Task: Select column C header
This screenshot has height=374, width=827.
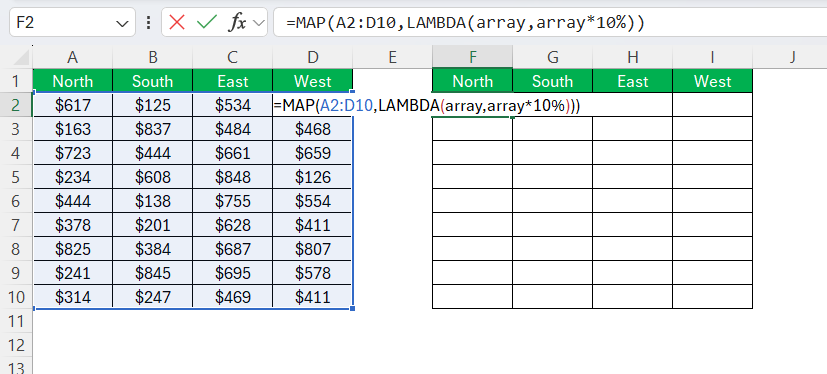Action: [x=233, y=57]
